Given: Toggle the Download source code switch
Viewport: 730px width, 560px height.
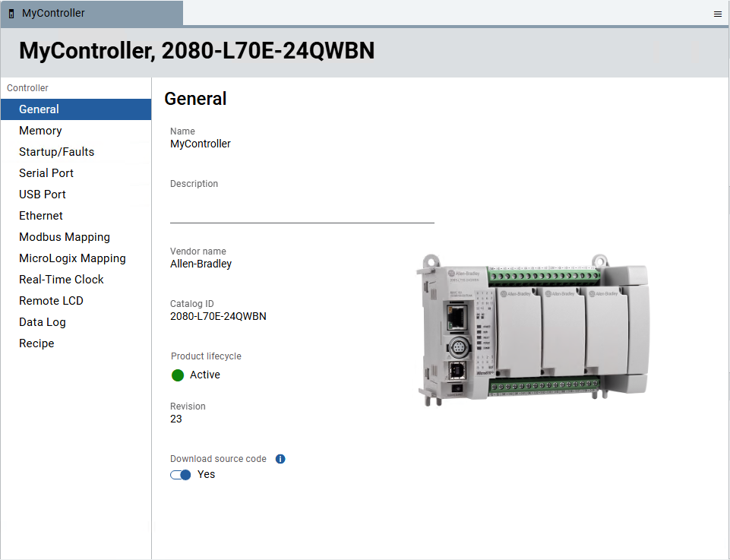Looking at the screenshot, I should click(181, 475).
